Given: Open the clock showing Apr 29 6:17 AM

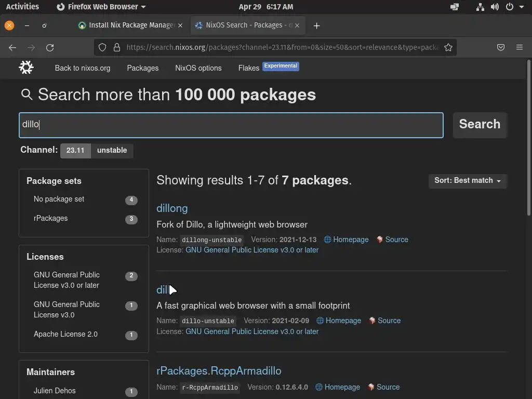Looking at the screenshot, I should click(x=266, y=7).
